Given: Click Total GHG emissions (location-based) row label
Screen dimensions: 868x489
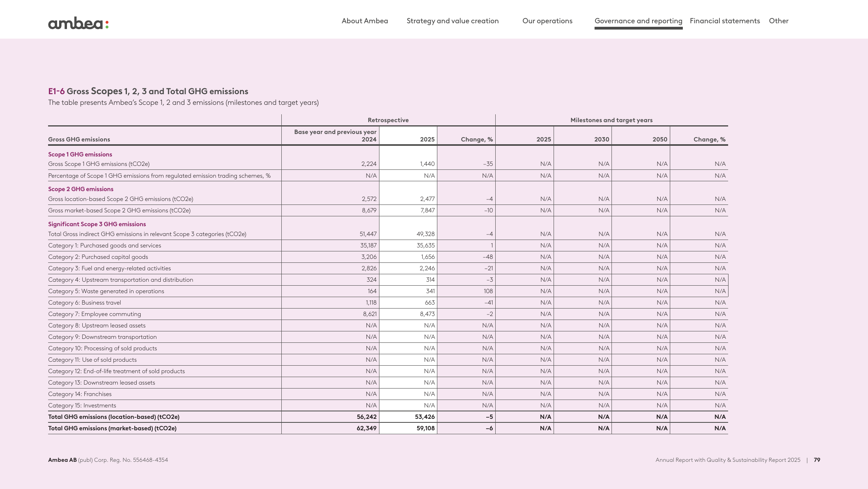Looking at the screenshot, I should (114, 417).
